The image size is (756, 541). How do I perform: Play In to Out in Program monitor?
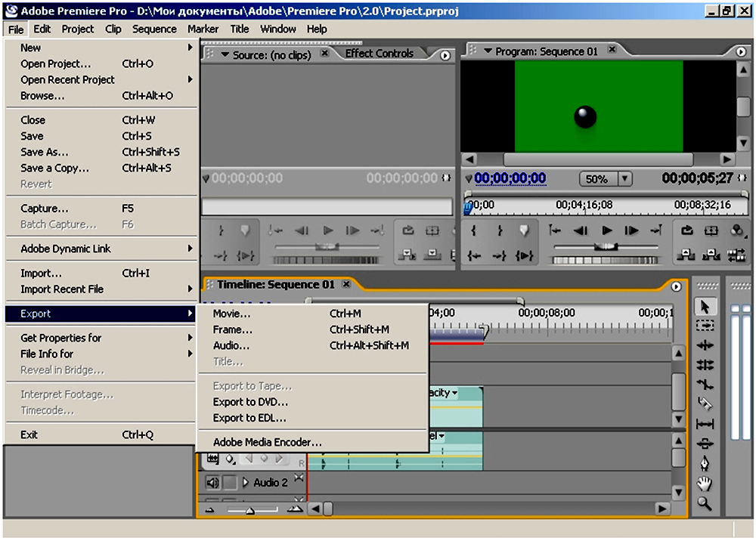tap(524, 256)
